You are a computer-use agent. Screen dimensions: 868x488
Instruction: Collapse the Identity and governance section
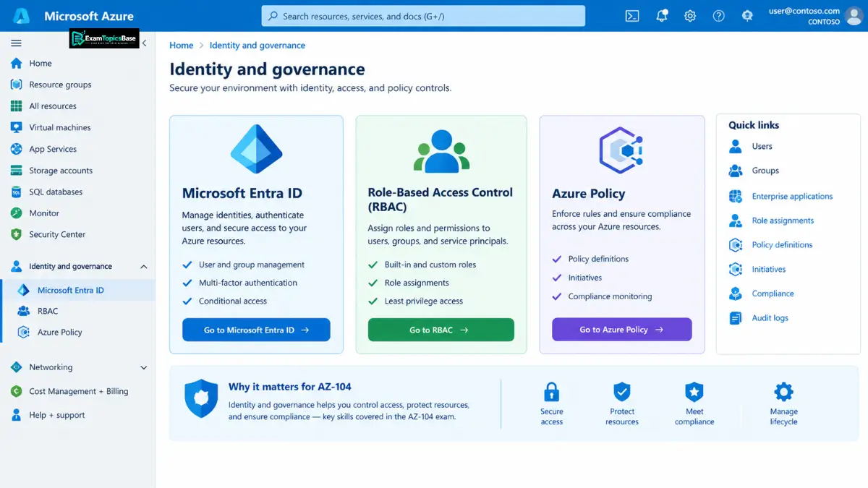[143, 267]
